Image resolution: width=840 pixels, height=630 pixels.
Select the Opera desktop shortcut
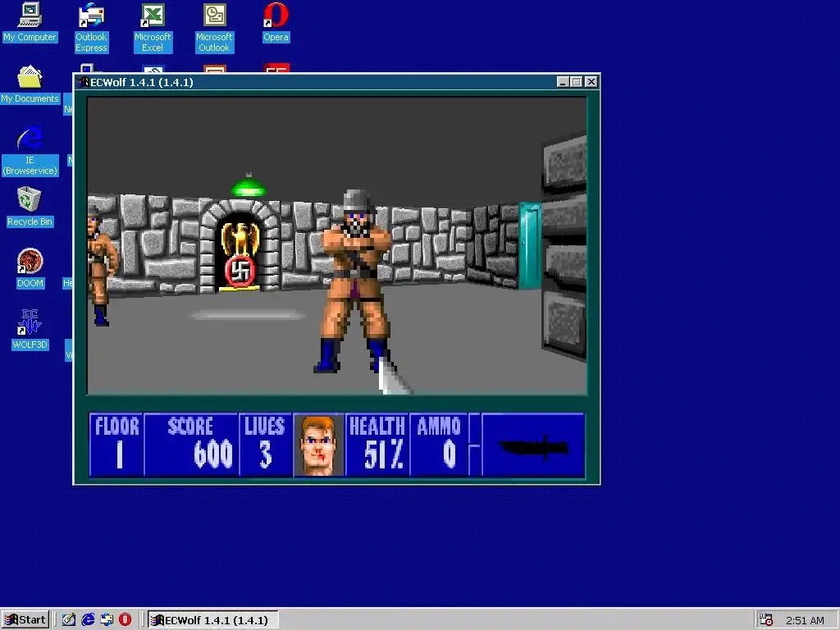[276, 22]
